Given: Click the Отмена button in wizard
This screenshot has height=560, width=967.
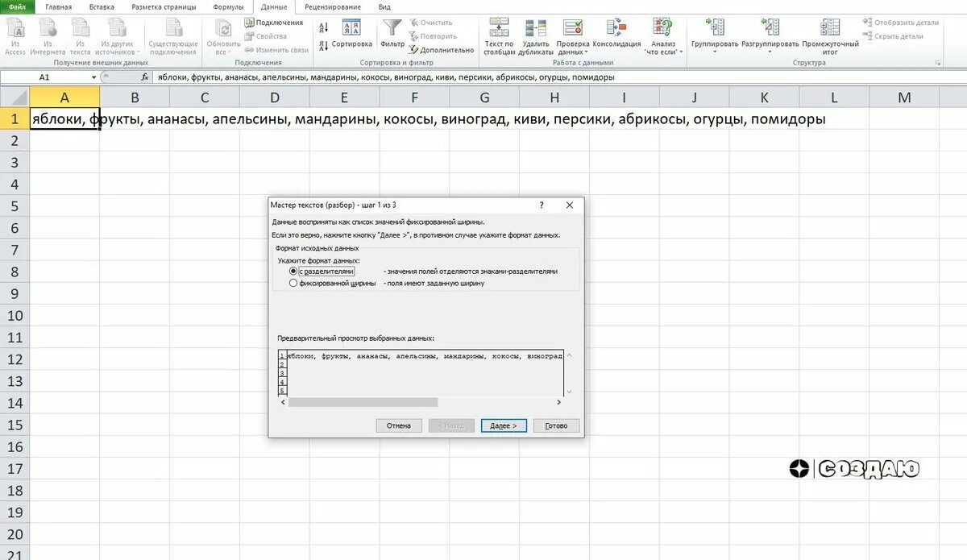Looking at the screenshot, I should point(398,425).
